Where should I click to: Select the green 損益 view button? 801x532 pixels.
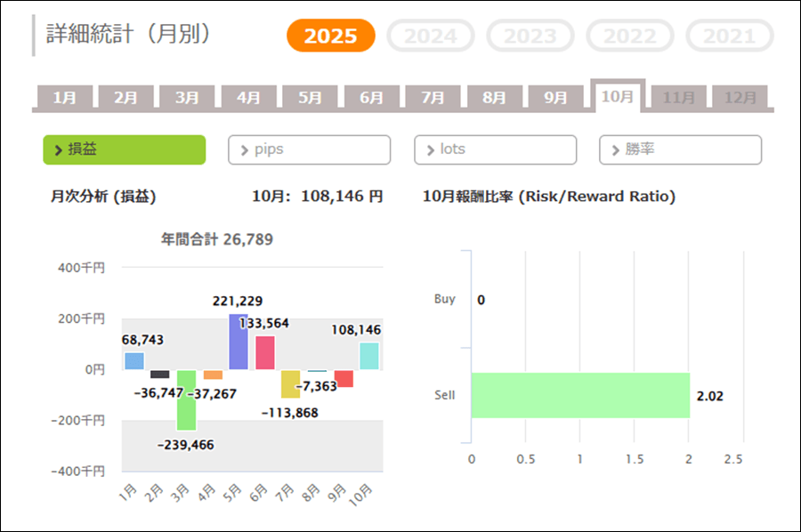pos(124,149)
